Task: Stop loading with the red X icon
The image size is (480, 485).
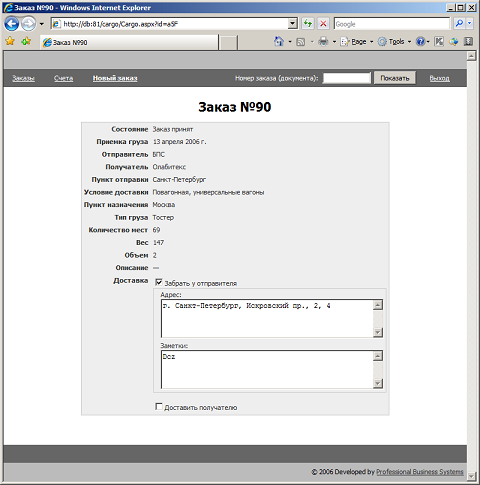Action: [x=323, y=24]
